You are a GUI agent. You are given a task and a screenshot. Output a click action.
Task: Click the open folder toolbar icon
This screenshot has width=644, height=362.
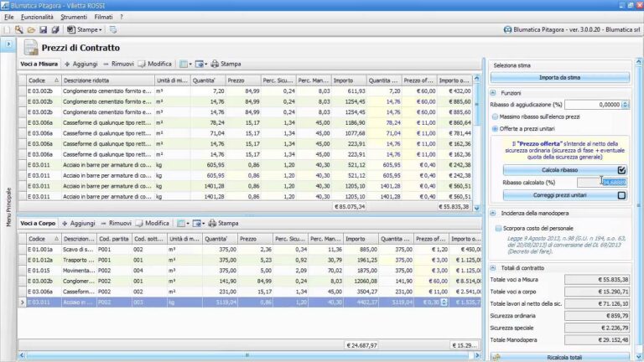pyautogui.click(x=31, y=29)
